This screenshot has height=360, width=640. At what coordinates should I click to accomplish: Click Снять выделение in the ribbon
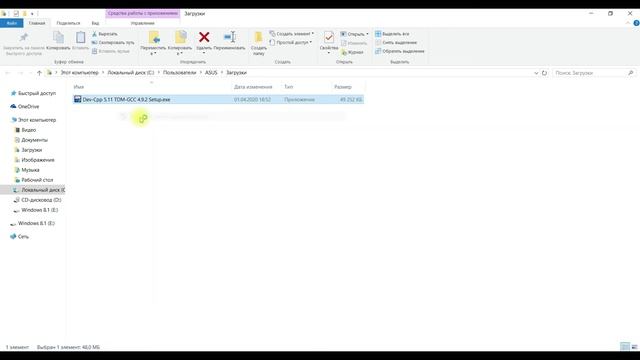[x=396, y=42]
